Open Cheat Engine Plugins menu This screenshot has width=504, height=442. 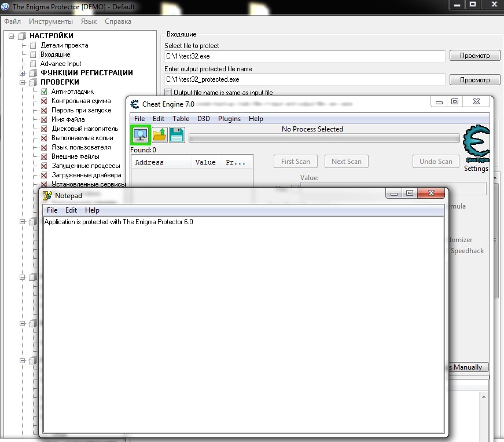(230, 119)
